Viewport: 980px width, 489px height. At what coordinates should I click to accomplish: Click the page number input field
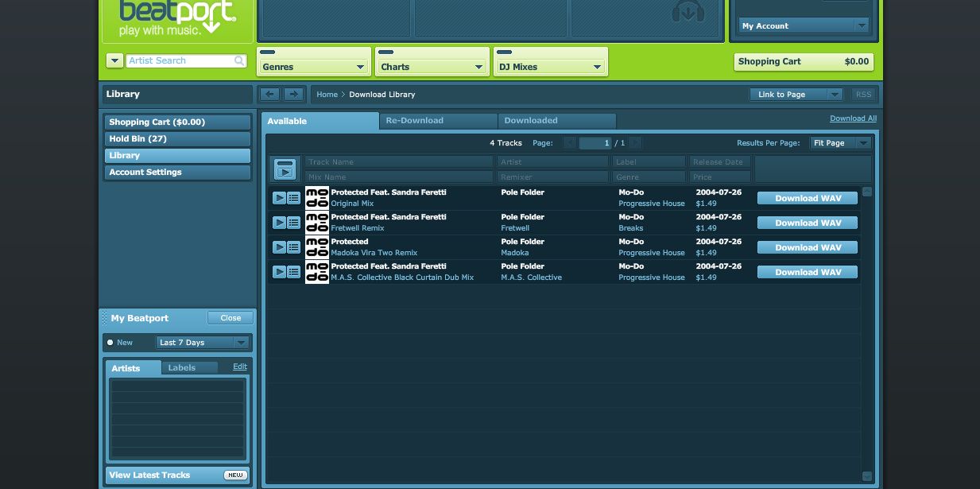pos(595,143)
